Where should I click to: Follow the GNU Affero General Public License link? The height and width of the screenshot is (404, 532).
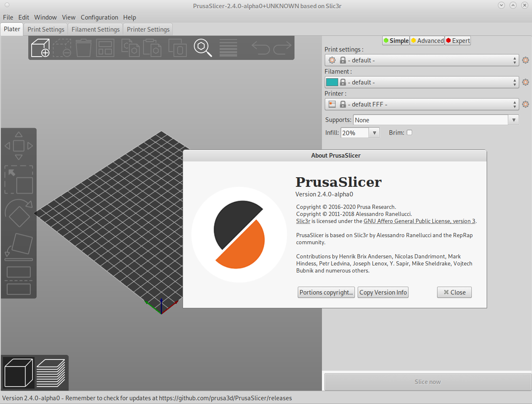pos(419,221)
